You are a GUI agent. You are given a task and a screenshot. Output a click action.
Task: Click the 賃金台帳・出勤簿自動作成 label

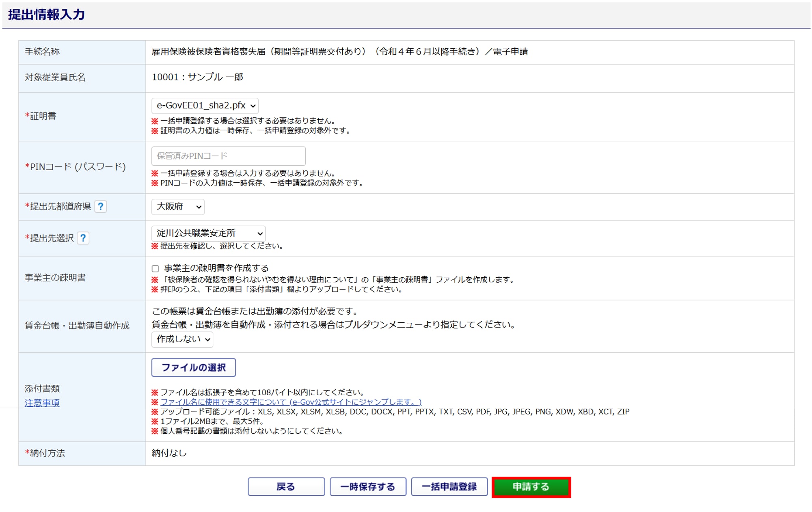point(77,326)
